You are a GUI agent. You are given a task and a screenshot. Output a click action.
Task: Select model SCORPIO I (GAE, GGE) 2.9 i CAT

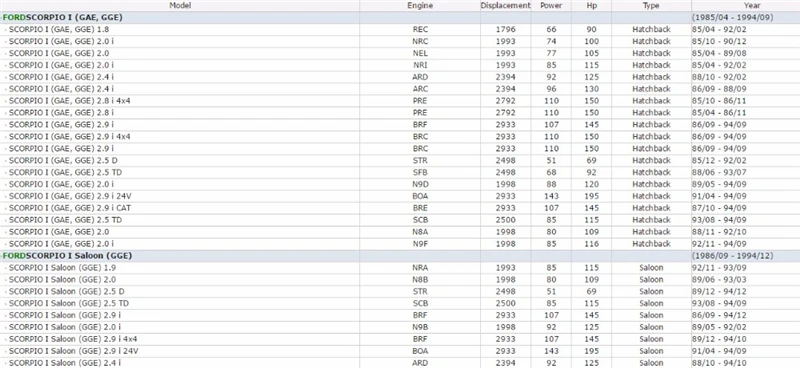click(x=71, y=208)
